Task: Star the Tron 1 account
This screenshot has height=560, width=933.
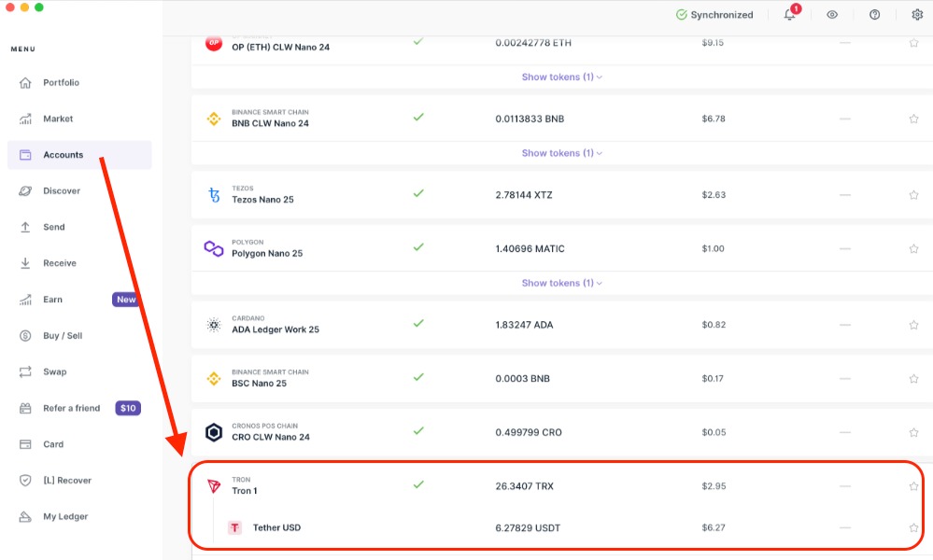Action: tap(913, 486)
